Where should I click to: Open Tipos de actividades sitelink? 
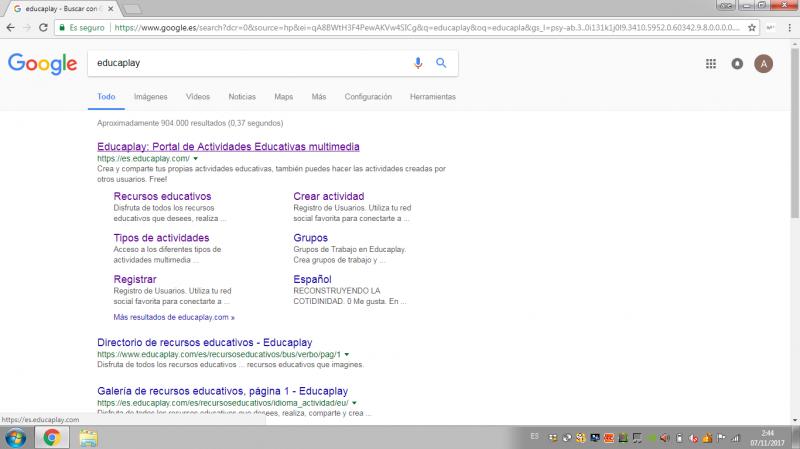(x=161, y=238)
